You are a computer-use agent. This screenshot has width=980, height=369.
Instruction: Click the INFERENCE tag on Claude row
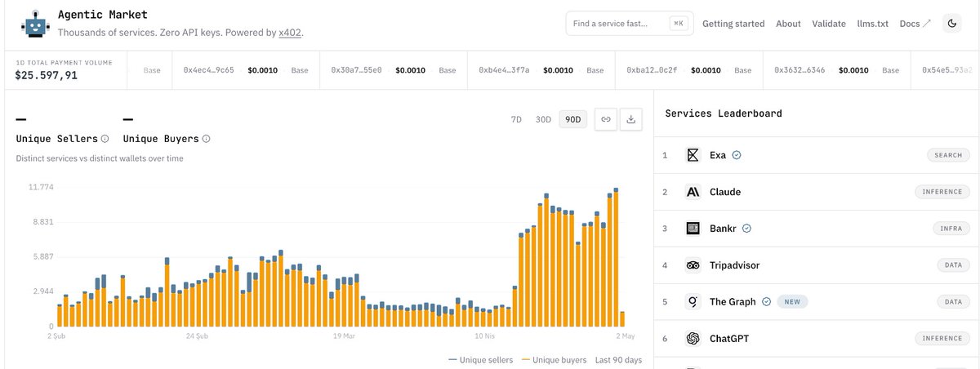point(942,192)
